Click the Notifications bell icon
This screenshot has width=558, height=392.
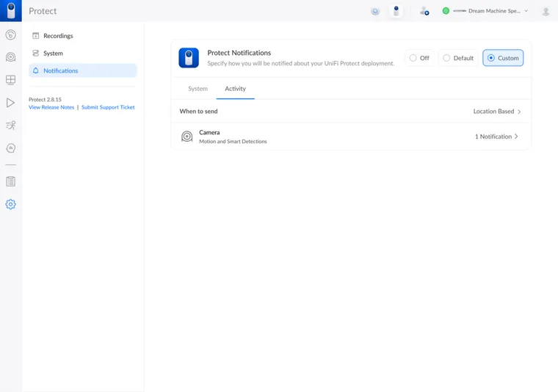click(35, 70)
